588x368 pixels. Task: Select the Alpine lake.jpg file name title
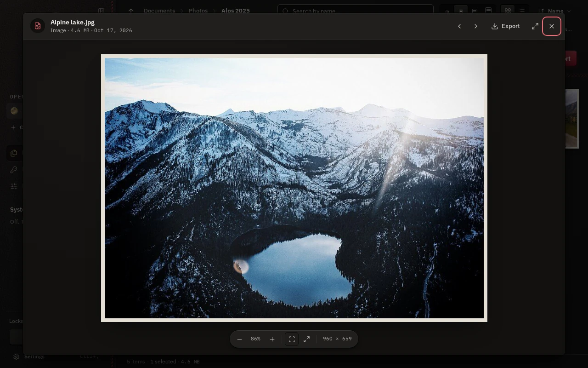point(73,22)
